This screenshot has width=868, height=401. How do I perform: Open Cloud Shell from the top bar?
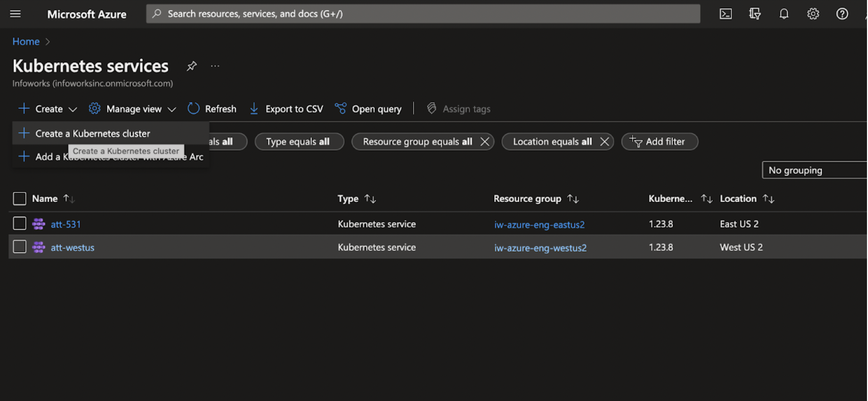pos(726,14)
